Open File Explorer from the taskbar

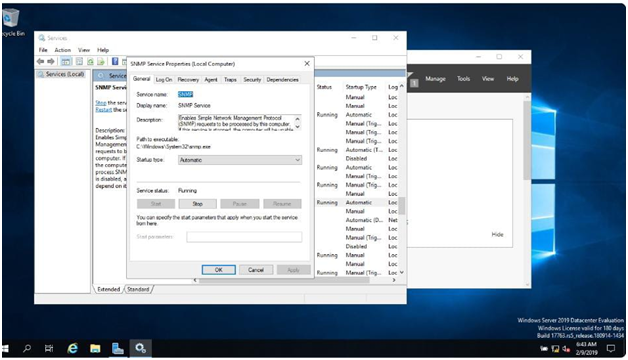coord(95,348)
